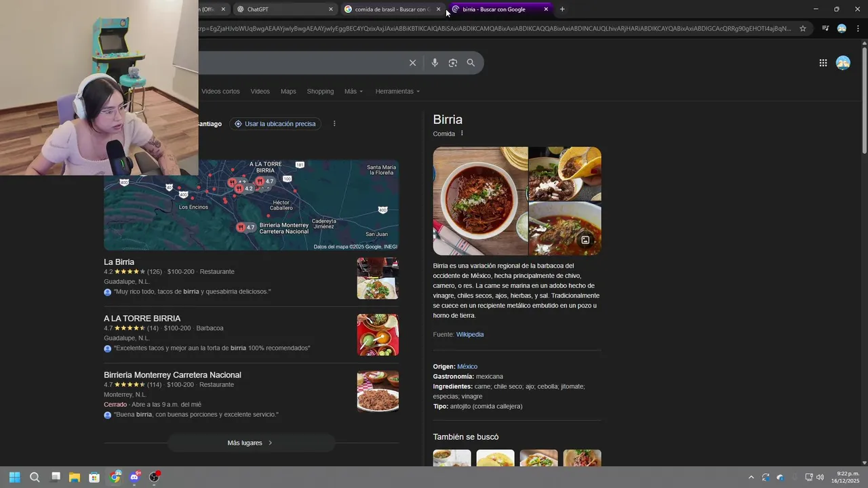Viewport: 868px width, 488px height.
Task: Open A LA TORRE BIRRIA thumbnail
Action: [x=378, y=335]
